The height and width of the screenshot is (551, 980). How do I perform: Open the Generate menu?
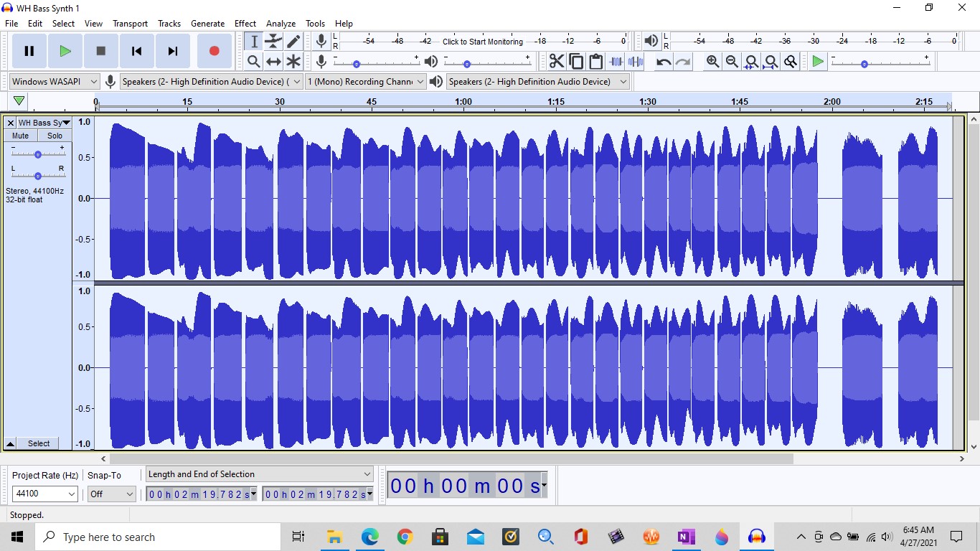click(207, 24)
